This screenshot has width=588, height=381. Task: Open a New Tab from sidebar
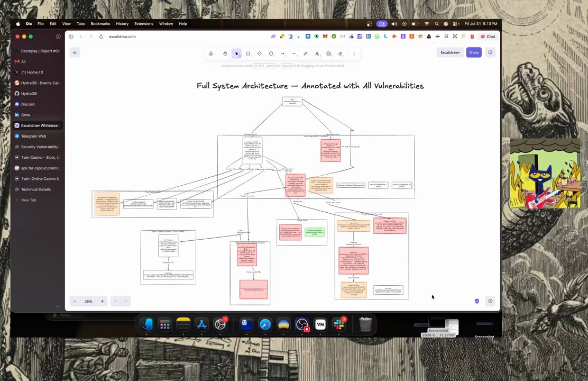[37, 200]
